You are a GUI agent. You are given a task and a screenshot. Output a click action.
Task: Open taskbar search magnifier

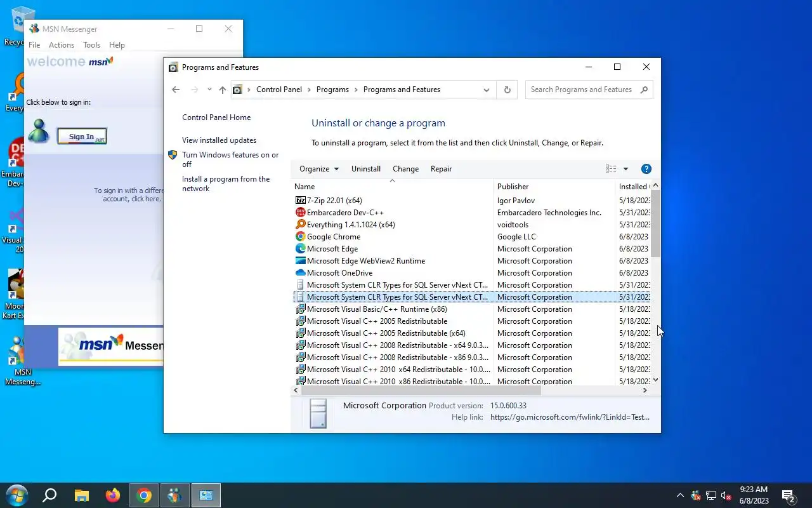(x=49, y=495)
